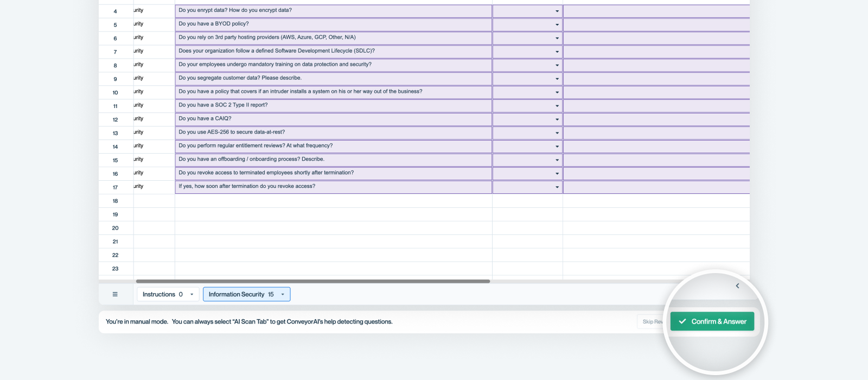Select the cell "Do you enrypt data? How do you encrypt data?"
The image size is (868, 380).
(x=334, y=11)
